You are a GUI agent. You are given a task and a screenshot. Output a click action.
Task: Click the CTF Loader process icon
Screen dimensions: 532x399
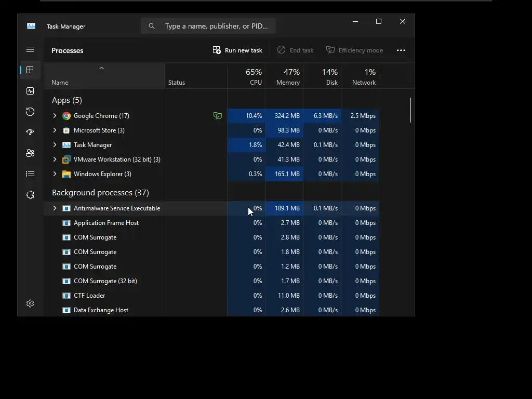tap(66, 296)
